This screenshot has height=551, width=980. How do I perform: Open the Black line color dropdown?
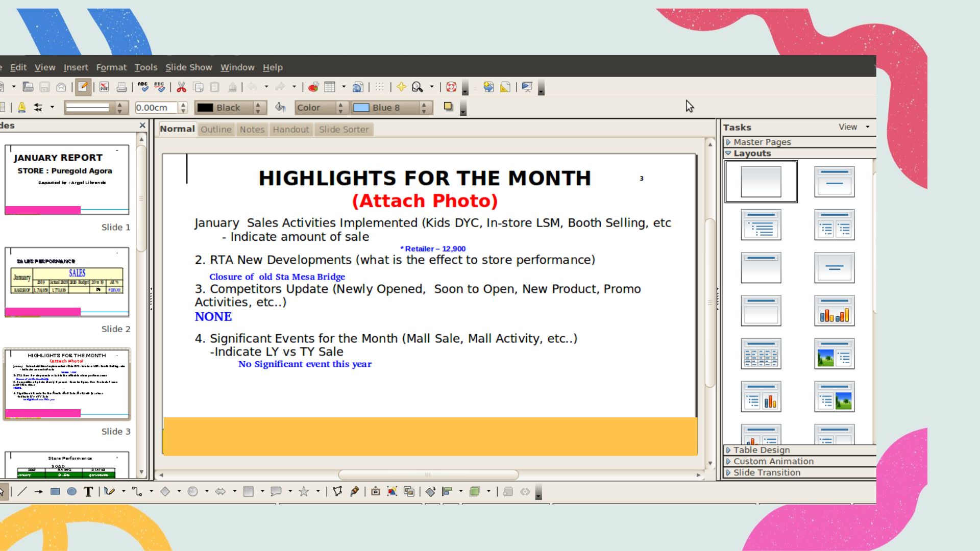258,108
